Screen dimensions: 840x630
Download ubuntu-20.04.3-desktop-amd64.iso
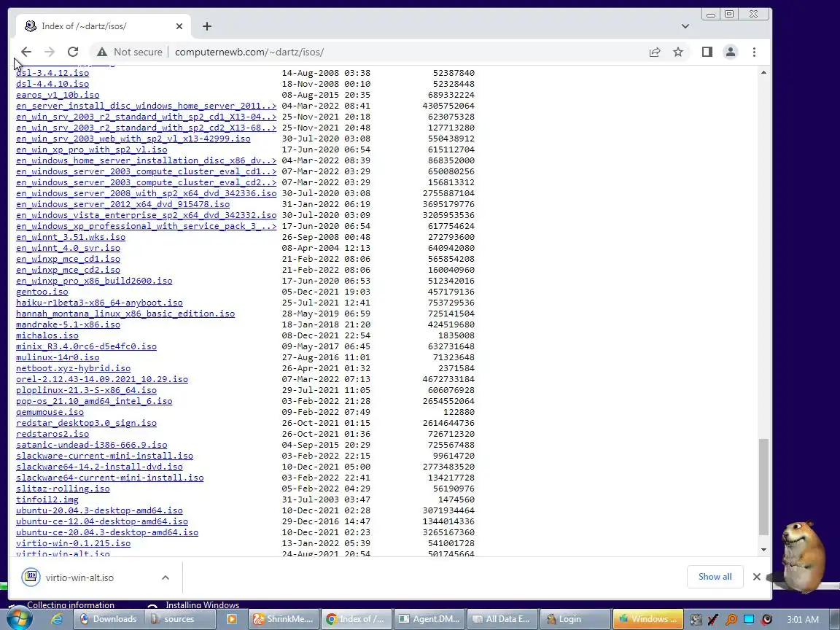100,510
